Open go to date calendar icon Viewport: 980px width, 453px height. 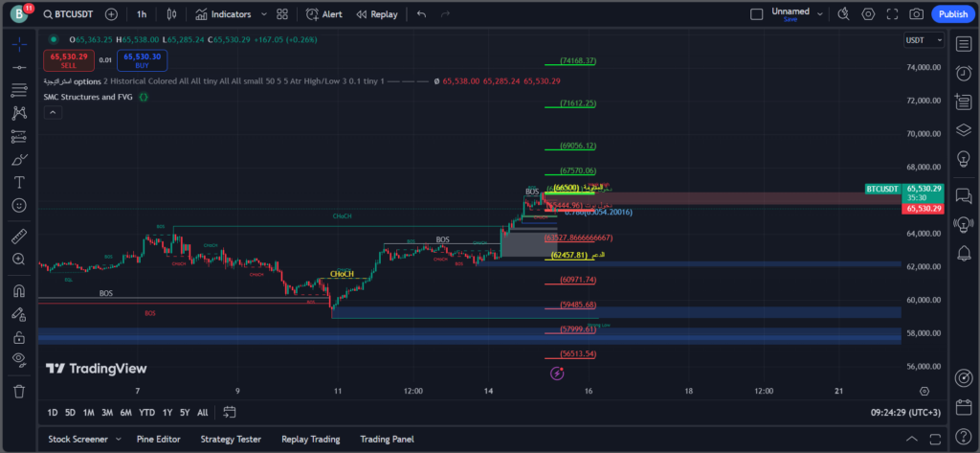coord(230,413)
